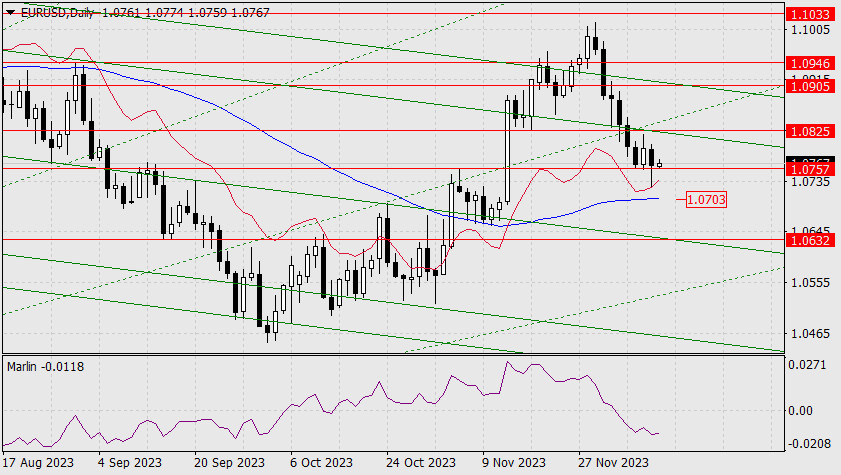Click the Marlin -0.0118 indicator label
Image resolution: width=841 pixels, height=475 pixels.
click(x=46, y=367)
